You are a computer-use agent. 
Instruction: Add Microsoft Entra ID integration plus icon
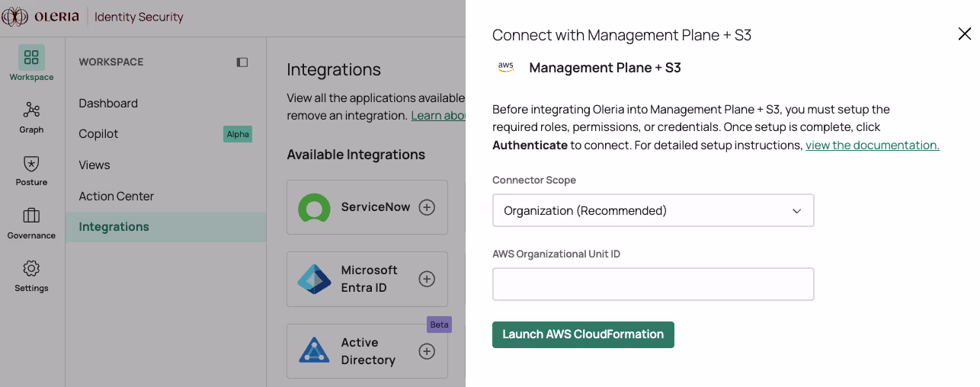(x=427, y=279)
